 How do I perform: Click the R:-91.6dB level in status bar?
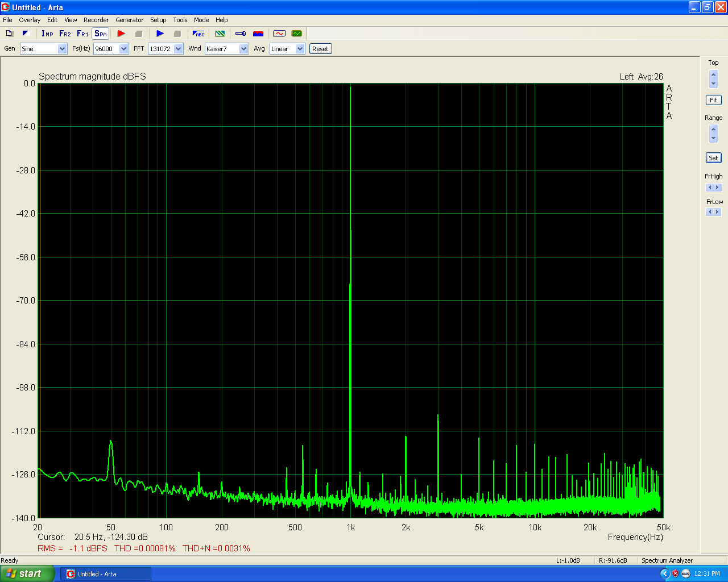point(613,560)
